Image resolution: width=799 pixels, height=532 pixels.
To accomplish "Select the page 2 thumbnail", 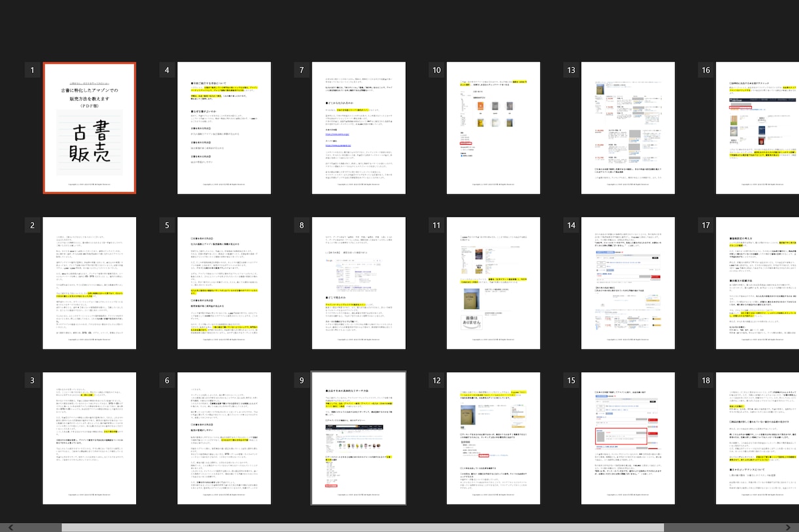I will (x=90, y=284).
